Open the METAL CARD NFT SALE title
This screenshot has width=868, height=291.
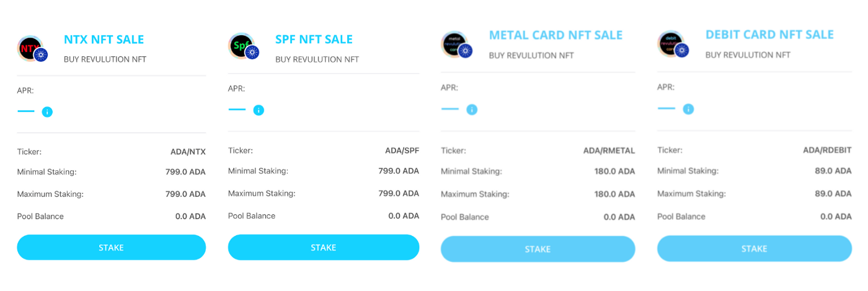tap(556, 35)
